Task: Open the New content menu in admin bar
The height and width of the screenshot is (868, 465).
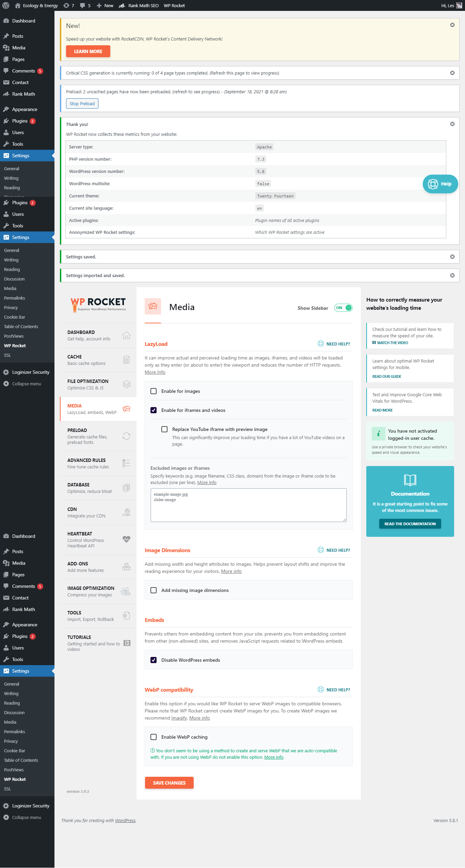Action: 105,5
